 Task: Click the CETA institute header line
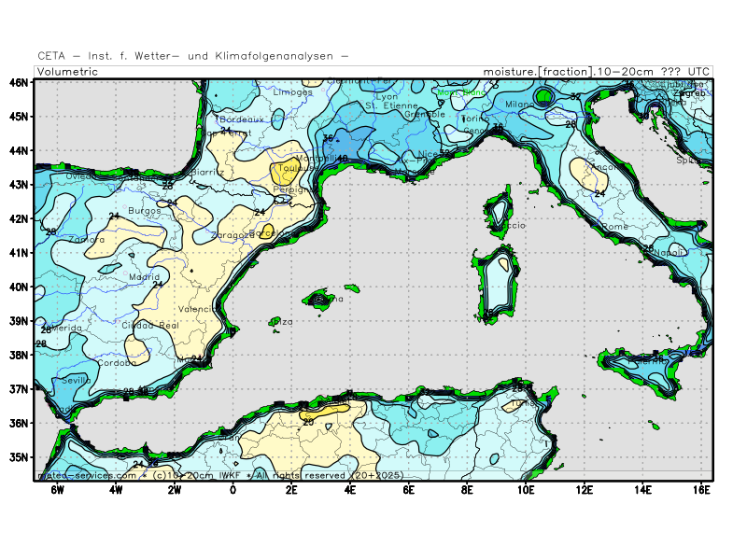[x=193, y=56]
